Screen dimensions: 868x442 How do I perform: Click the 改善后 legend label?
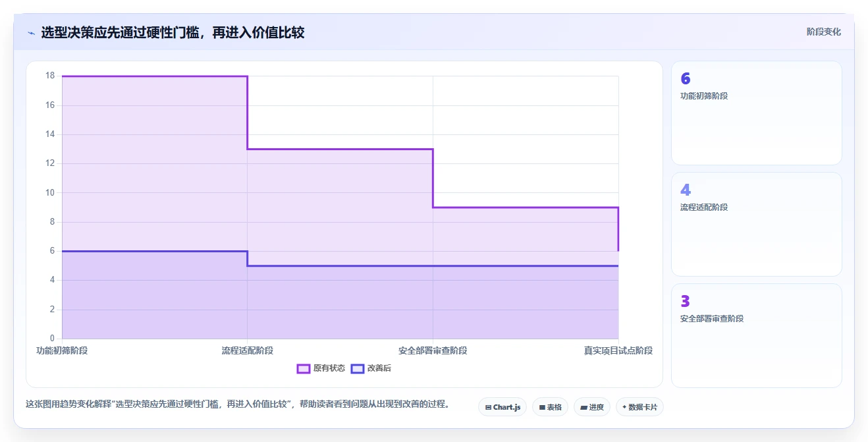pos(379,368)
